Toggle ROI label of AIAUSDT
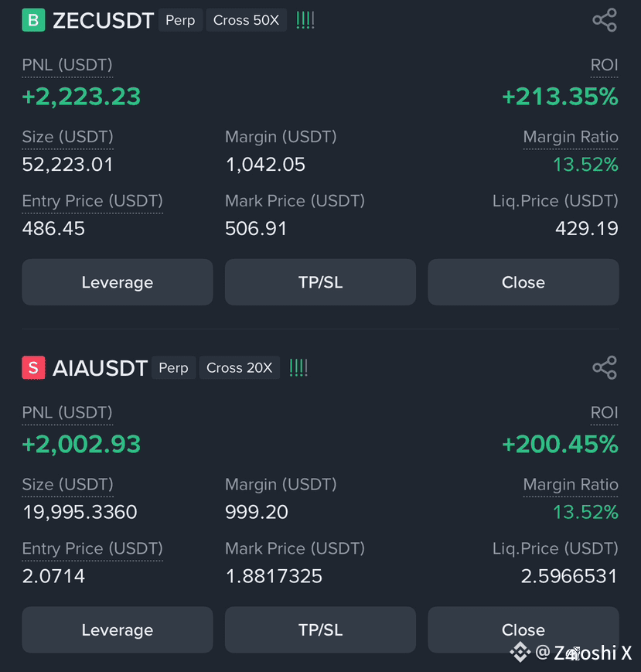The image size is (641, 672). pos(604,413)
